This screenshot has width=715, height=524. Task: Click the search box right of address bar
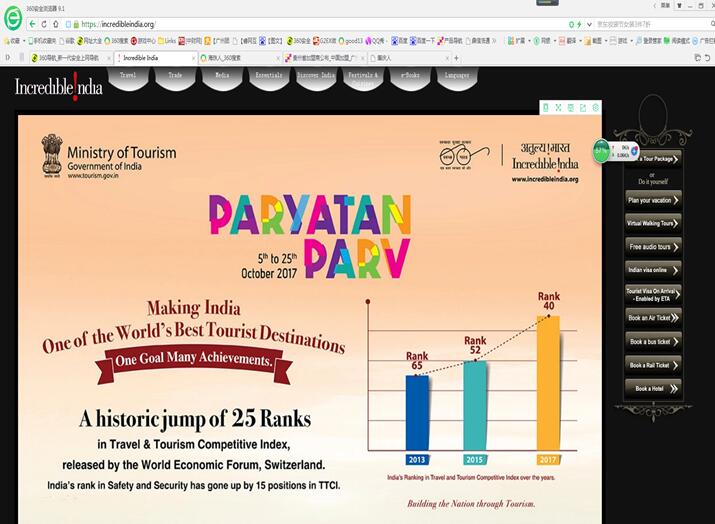click(x=652, y=24)
